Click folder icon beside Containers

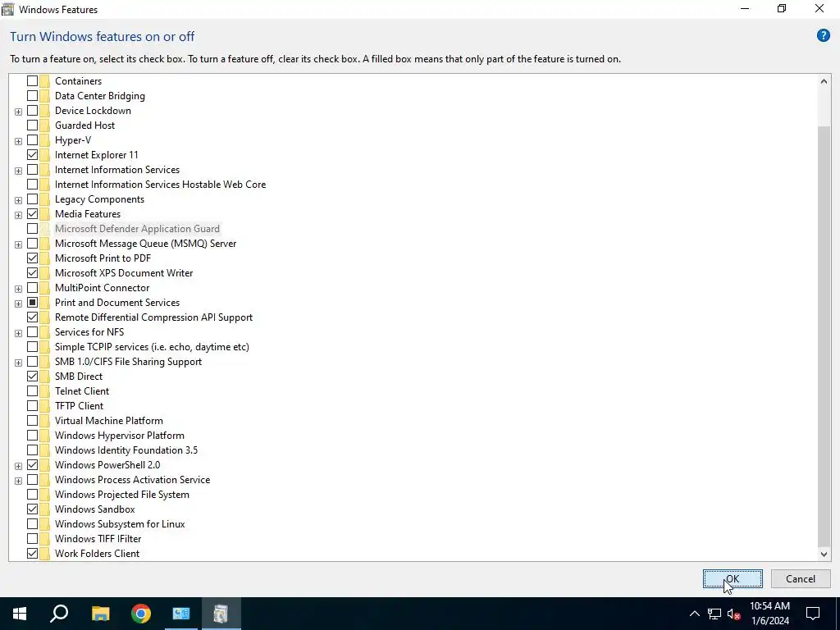[x=44, y=81]
